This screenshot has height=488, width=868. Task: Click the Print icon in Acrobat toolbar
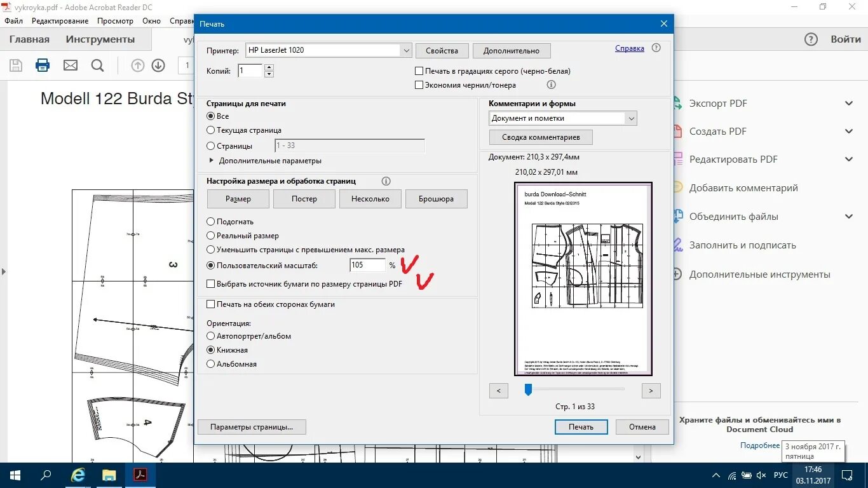click(43, 65)
